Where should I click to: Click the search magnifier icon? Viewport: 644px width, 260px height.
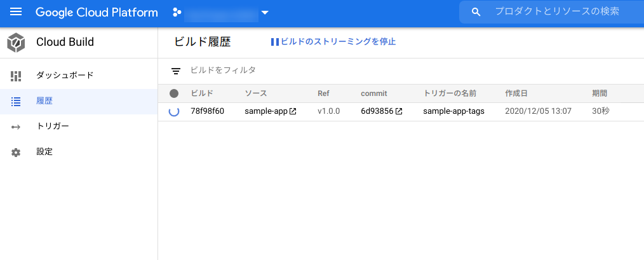[476, 12]
